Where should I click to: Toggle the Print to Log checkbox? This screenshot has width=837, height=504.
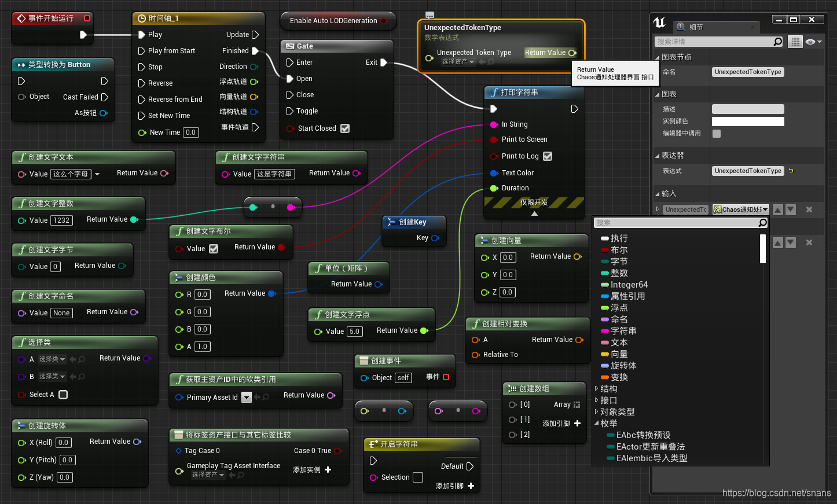tap(548, 156)
